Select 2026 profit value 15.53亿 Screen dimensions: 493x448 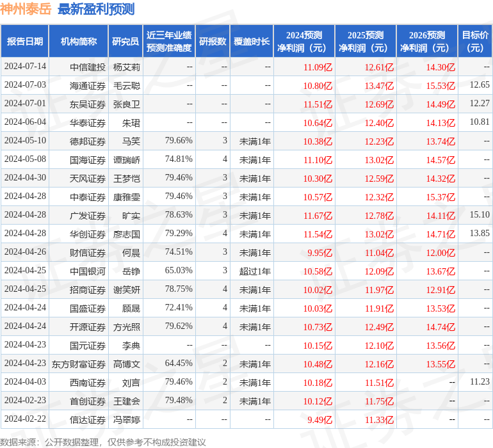tap(440, 86)
